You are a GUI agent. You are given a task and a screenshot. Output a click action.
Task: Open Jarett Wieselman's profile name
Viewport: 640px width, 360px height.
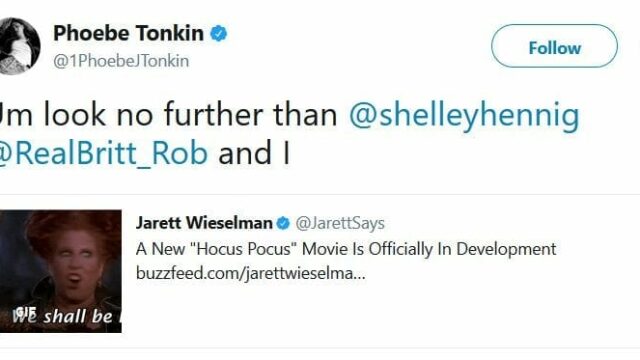pyautogui.click(x=204, y=223)
